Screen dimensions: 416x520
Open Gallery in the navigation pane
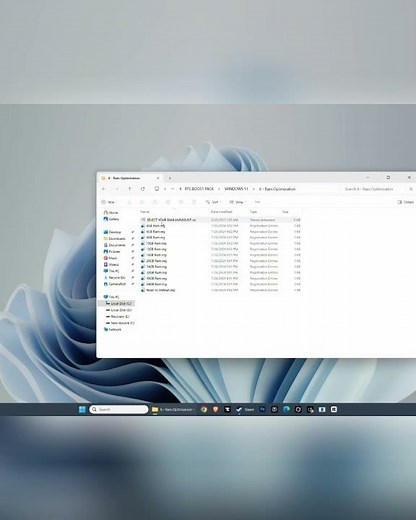point(111,219)
